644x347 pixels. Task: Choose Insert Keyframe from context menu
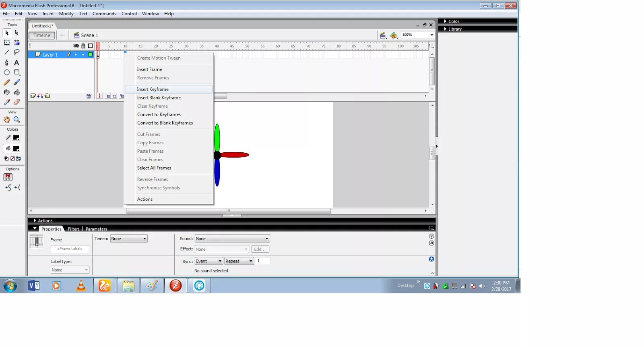point(169,89)
